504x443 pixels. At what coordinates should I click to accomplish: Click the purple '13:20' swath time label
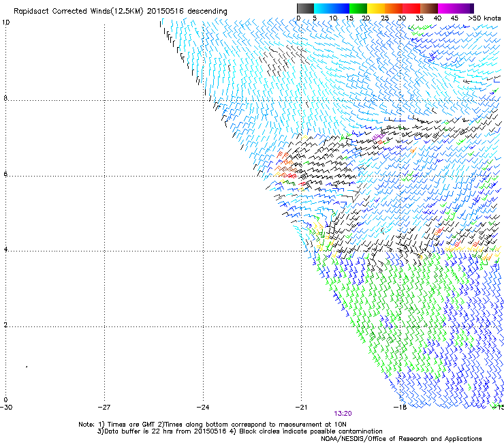point(343,414)
